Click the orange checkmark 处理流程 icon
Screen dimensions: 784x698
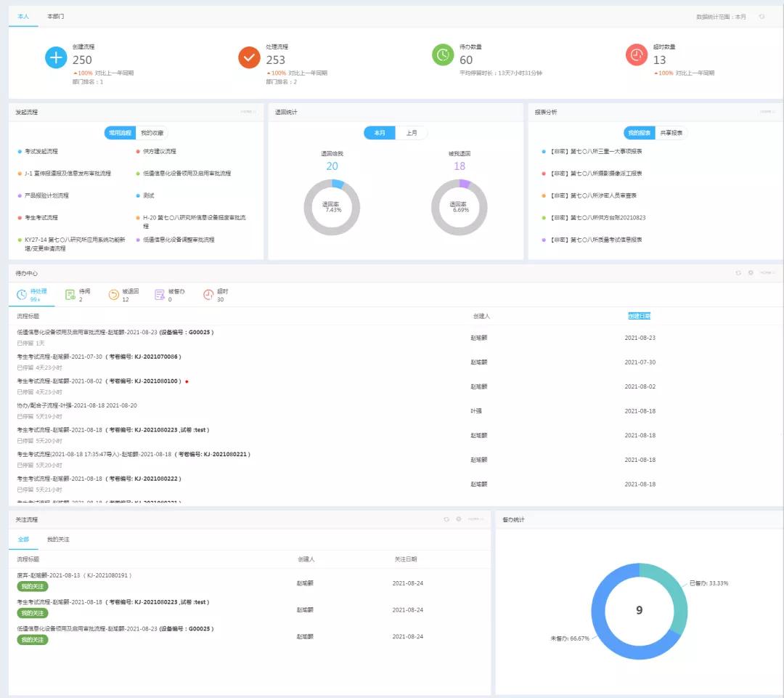tap(249, 57)
